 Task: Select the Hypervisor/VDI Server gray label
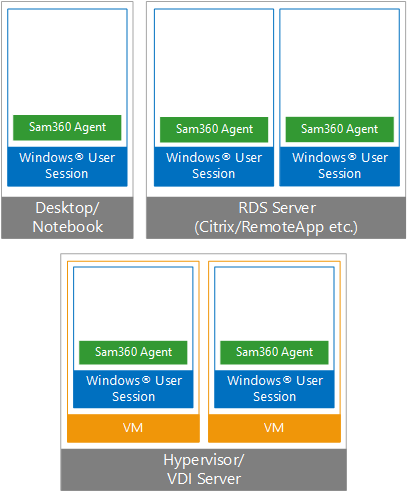[x=204, y=469]
